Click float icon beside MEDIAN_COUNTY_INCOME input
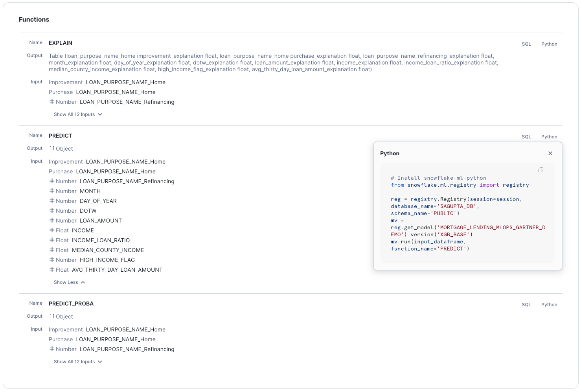This screenshot has height=392, width=581. (x=52, y=250)
